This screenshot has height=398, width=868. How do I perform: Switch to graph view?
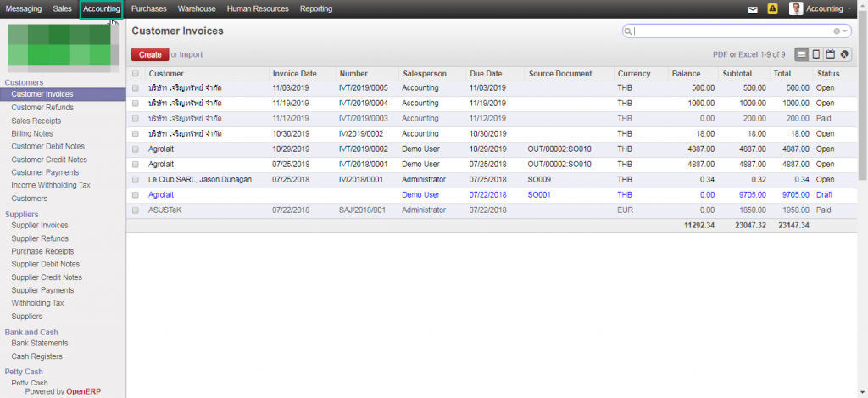(x=844, y=54)
